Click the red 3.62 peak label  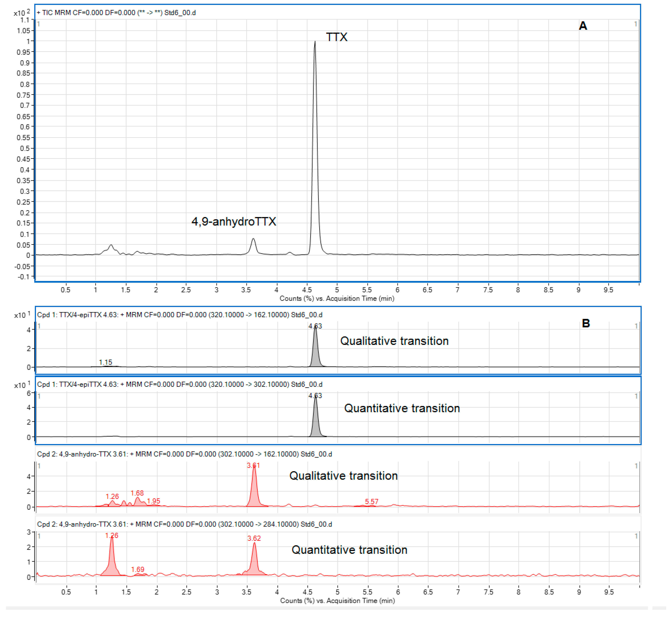click(x=254, y=538)
